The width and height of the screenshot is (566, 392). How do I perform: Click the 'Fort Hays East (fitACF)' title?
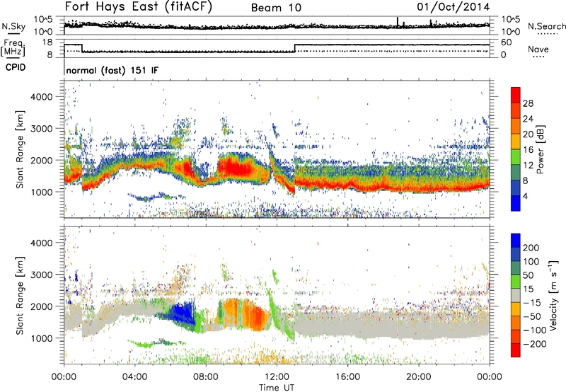click(x=138, y=6)
